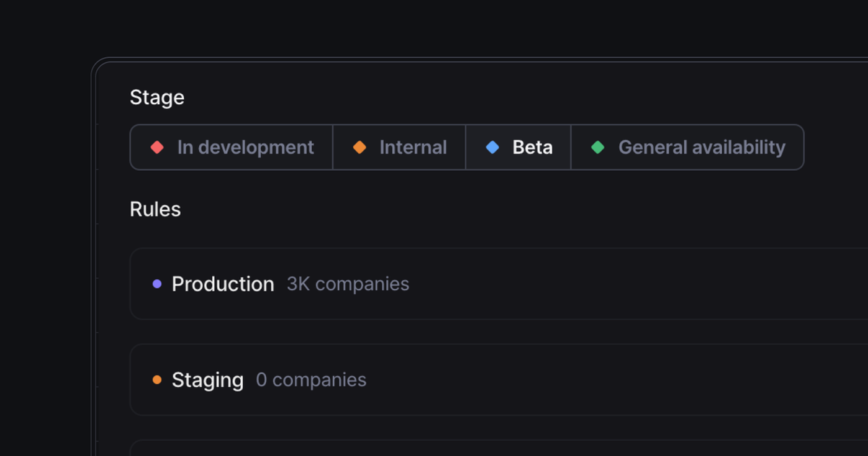Click the red diamond icon for In development
This screenshot has height=456, width=868.
coord(157,148)
